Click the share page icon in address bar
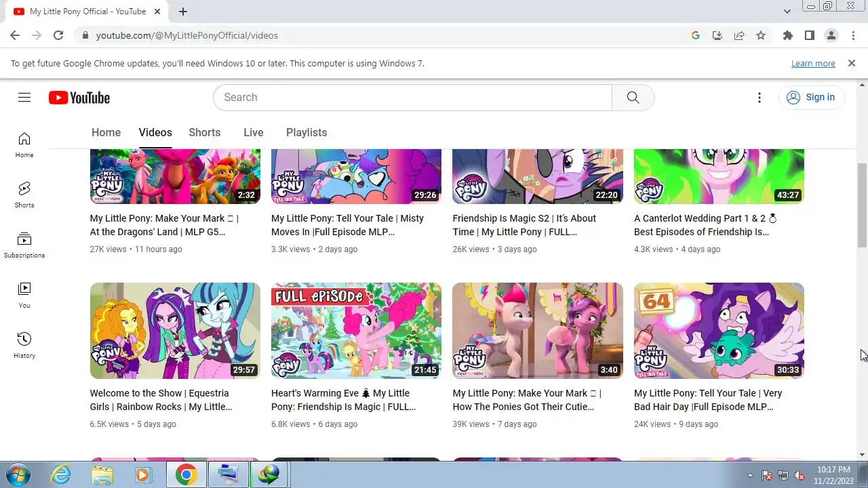Viewport: 868px width, 488px height. click(739, 35)
